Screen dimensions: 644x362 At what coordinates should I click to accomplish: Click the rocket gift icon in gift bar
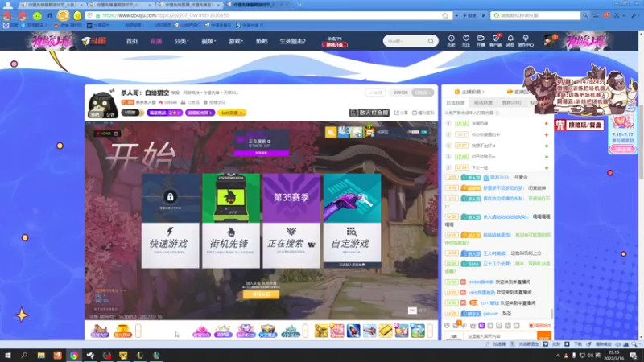tap(353, 331)
